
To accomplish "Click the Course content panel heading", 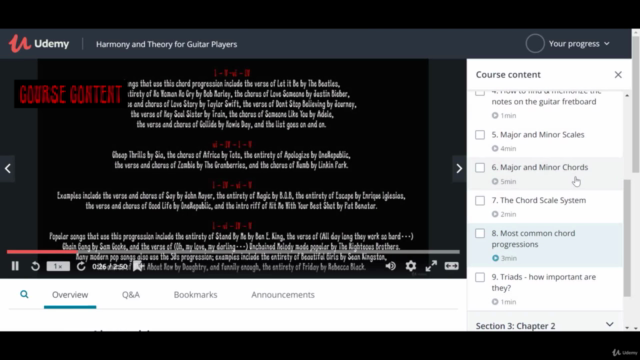I will tap(508, 75).
